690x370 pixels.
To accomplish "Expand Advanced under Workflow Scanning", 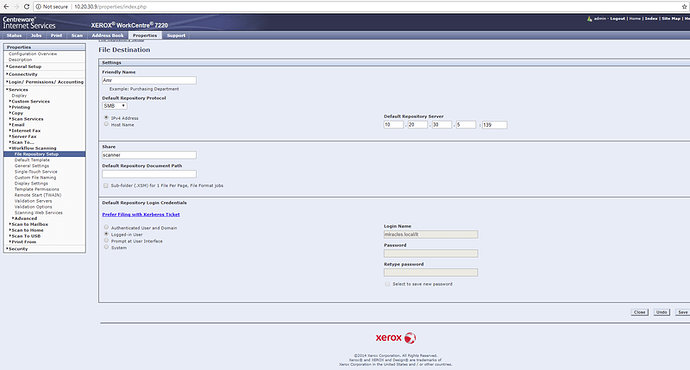I will [25, 218].
